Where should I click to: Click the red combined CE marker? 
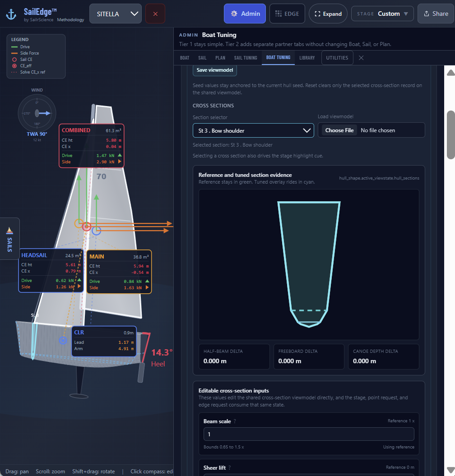tap(87, 226)
